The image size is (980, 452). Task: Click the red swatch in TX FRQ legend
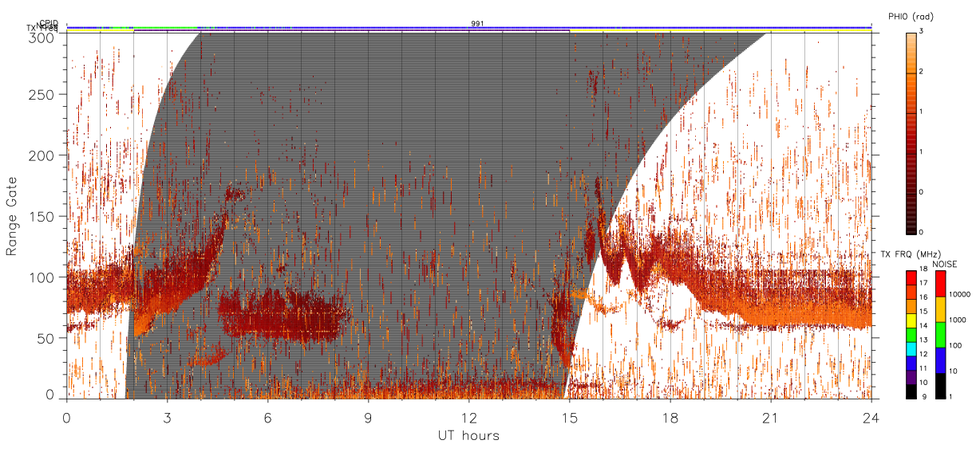(910, 277)
